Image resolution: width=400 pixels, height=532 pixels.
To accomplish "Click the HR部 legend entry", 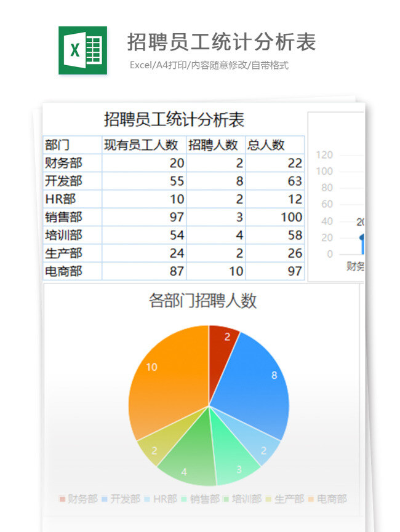I will [x=161, y=499].
